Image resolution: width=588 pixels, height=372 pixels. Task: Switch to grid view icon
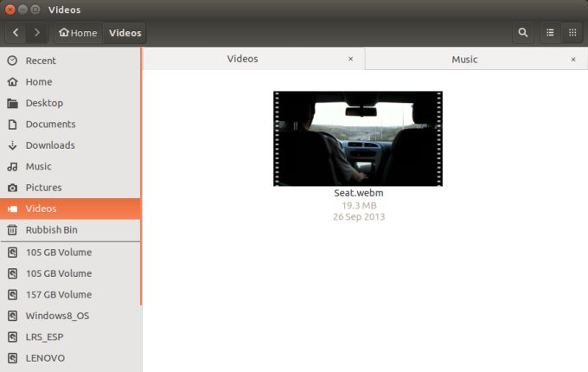coord(572,33)
